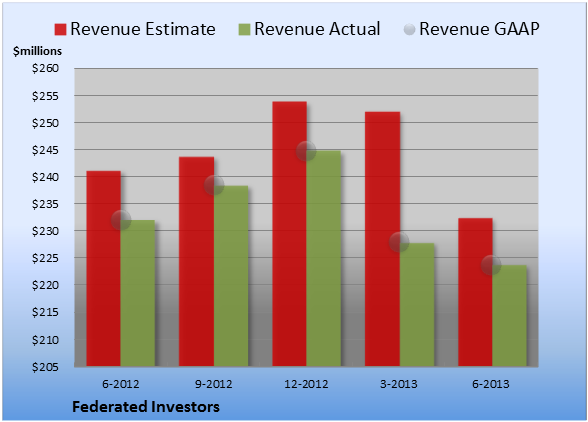Click the $215 axis value

pos(45,312)
